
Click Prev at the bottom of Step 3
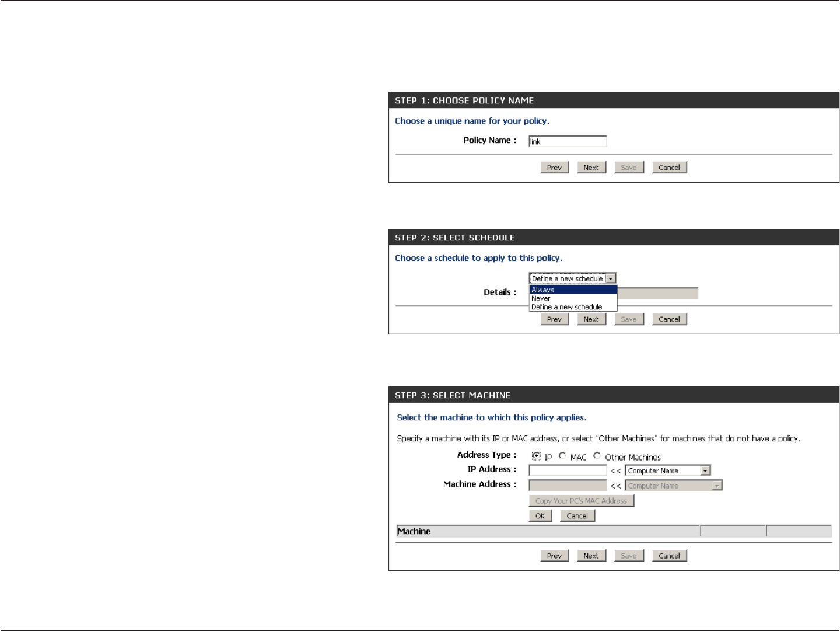pos(554,556)
